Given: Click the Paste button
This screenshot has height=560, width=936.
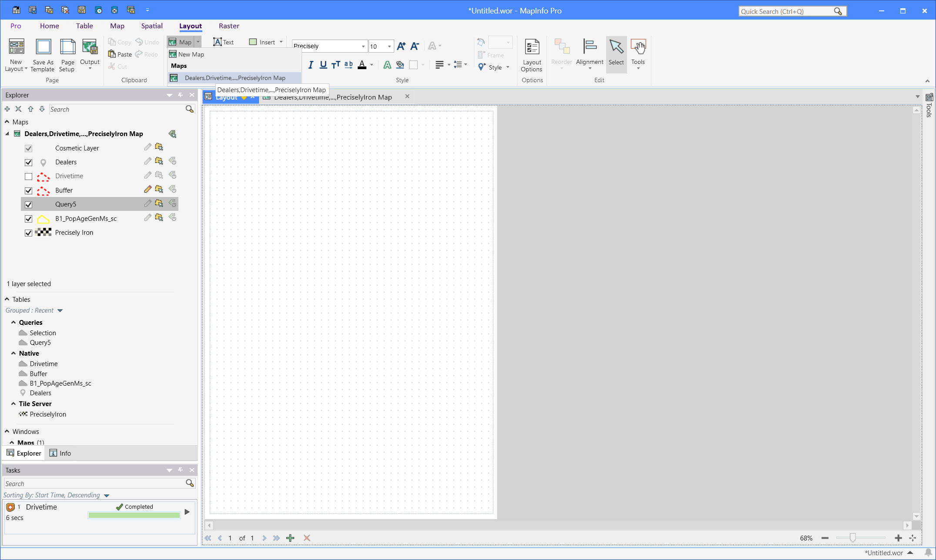Looking at the screenshot, I should click(x=120, y=54).
